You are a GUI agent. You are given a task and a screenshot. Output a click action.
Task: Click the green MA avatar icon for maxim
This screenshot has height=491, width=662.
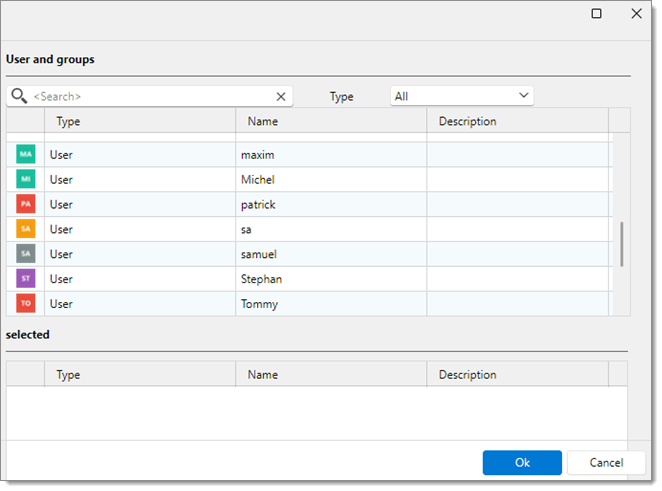(26, 155)
